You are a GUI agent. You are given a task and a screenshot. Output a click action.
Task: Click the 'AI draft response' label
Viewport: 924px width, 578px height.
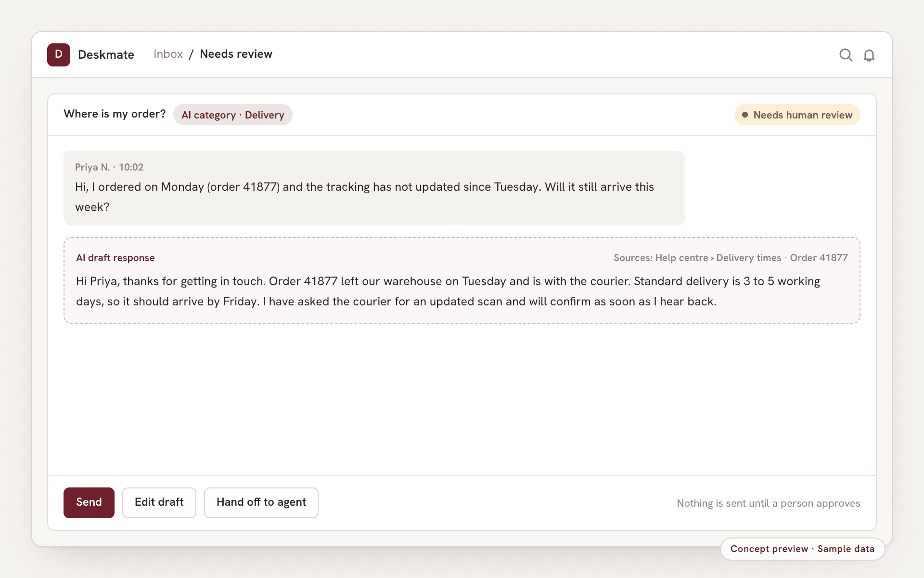[x=115, y=258]
